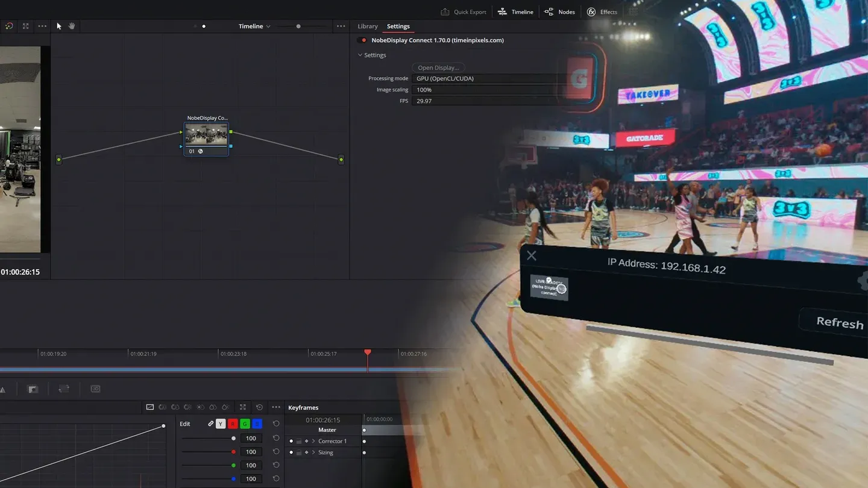Toggle the NobeDisplay Connect effect switch
The image size is (868, 488).
362,40
